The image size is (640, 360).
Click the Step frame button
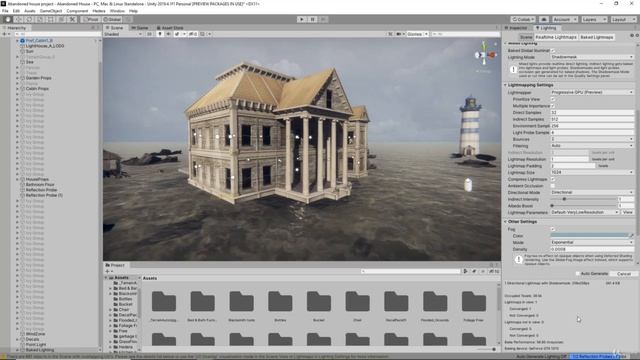coord(323,19)
